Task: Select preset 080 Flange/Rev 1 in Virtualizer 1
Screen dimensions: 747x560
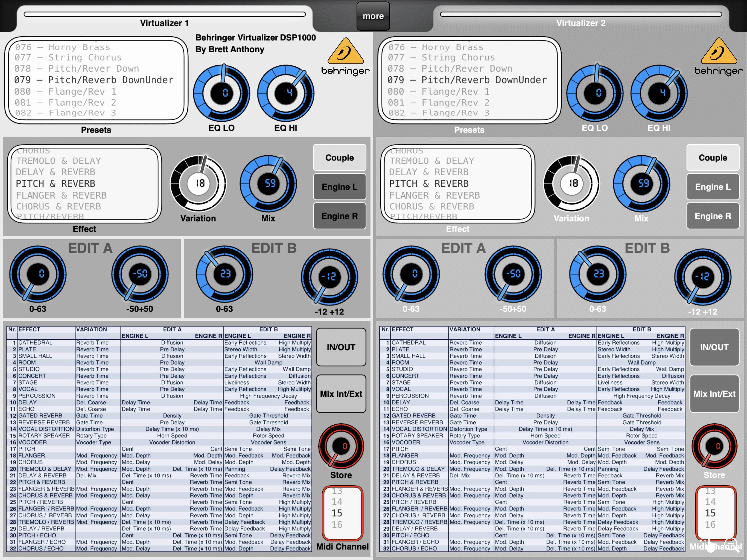Action: [x=65, y=92]
